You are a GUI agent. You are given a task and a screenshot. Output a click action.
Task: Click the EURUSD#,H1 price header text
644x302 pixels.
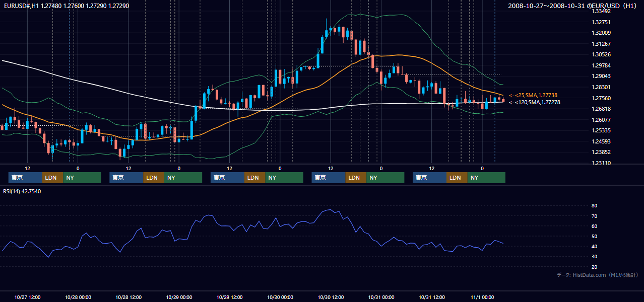click(x=67, y=6)
